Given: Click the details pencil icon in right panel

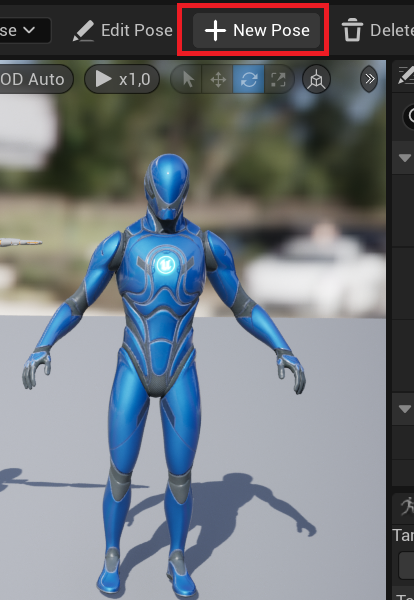Looking at the screenshot, I should click(406, 75).
